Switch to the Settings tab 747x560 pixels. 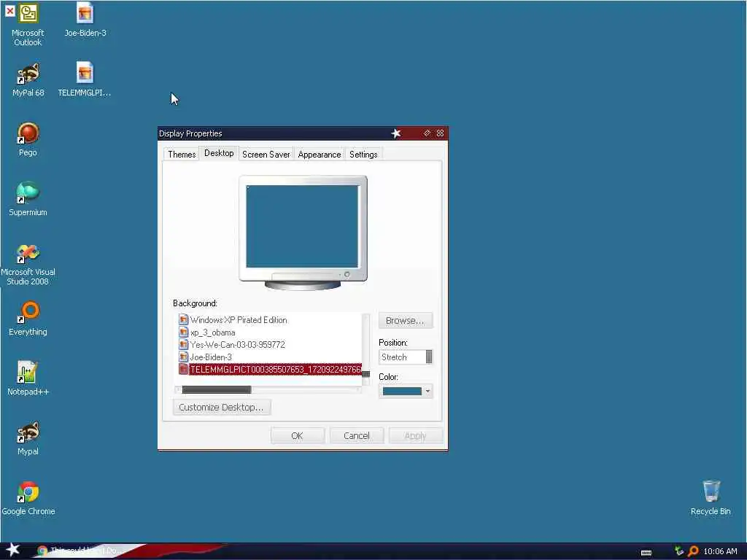[x=363, y=155]
